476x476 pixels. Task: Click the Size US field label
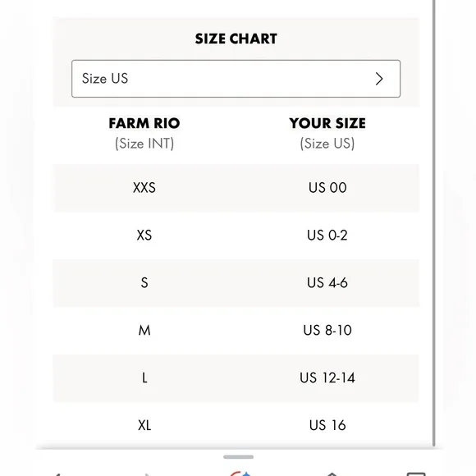(x=105, y=79)
